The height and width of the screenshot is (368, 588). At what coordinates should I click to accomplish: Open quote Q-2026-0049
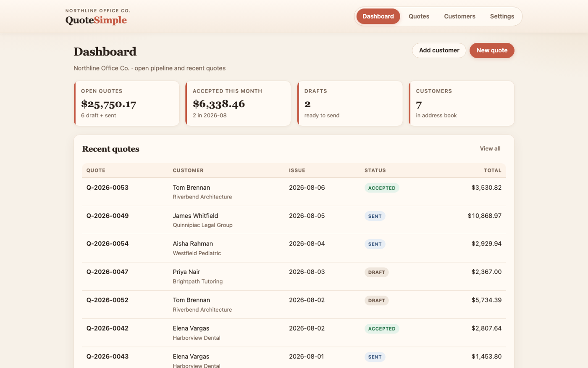108,216
